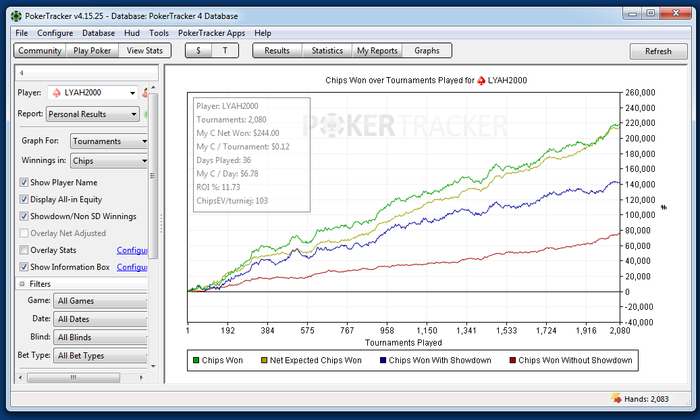Screen dimensions: 700x420
Task: Toggle Overlay Net Adjusted checkbox
Action: tap(24, 233)
